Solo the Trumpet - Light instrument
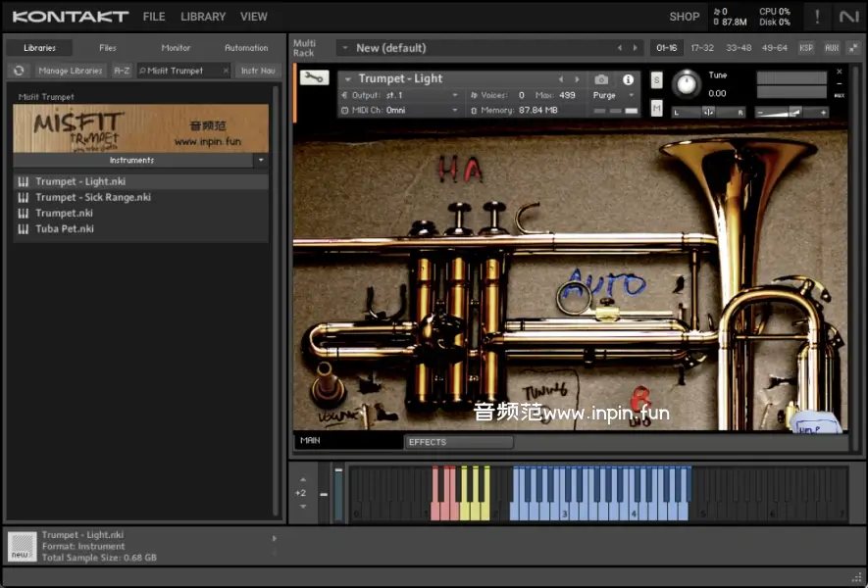Screen dimensions: 868x588 pyautogui.click(x=656, y=80)
